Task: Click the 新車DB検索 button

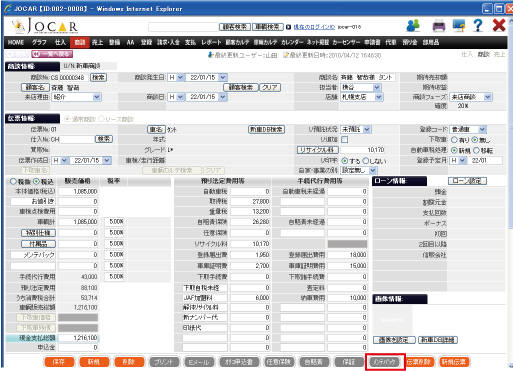Action: 266,129
